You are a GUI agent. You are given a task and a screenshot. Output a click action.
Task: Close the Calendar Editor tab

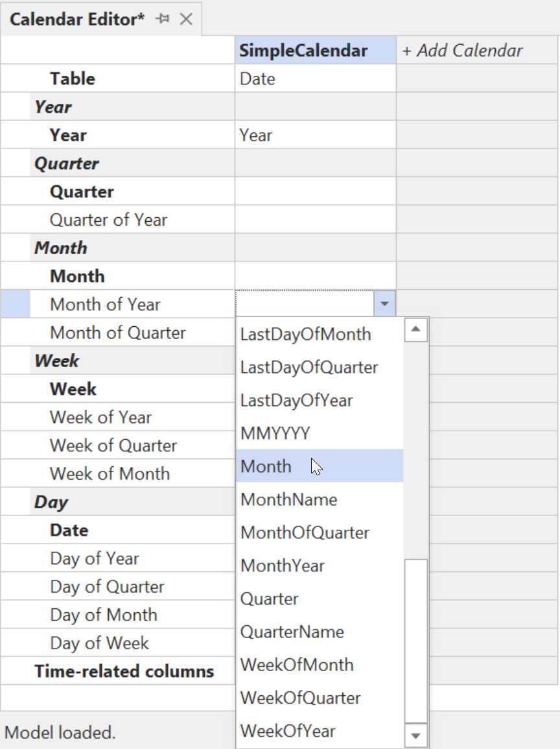[x=186, y=19]
